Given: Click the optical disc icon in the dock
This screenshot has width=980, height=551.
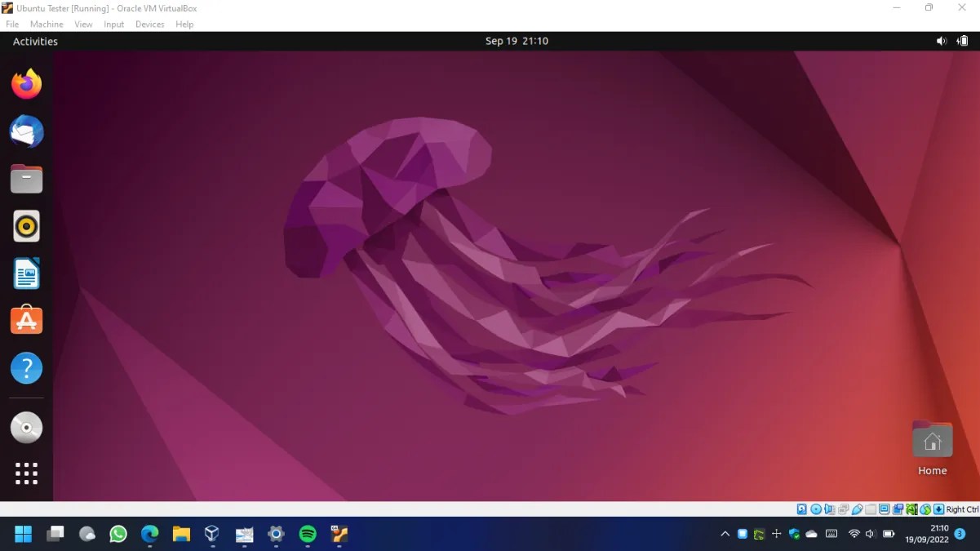Looking at the screenshot, I should (x=26, y=428).
